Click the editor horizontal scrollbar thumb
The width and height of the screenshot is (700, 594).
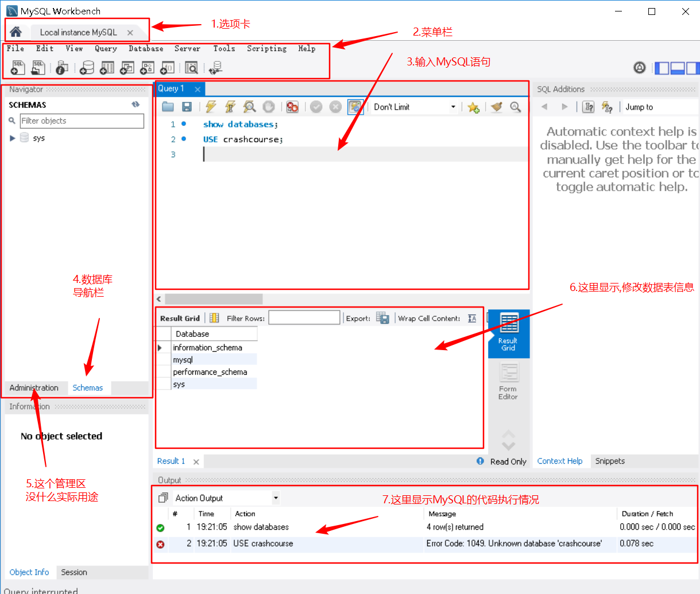(214, 299)
